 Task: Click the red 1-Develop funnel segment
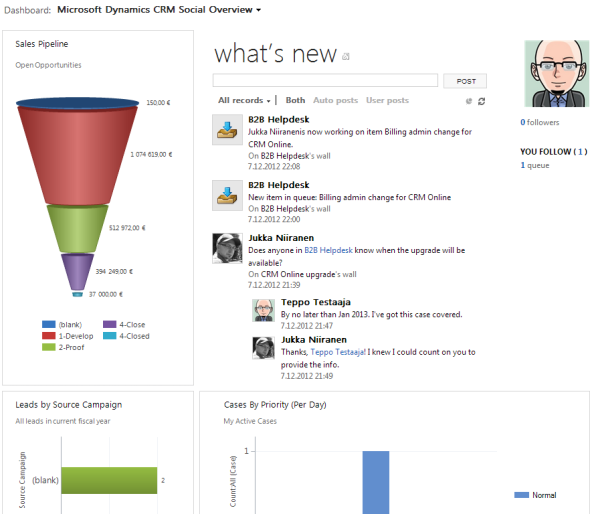77,156
